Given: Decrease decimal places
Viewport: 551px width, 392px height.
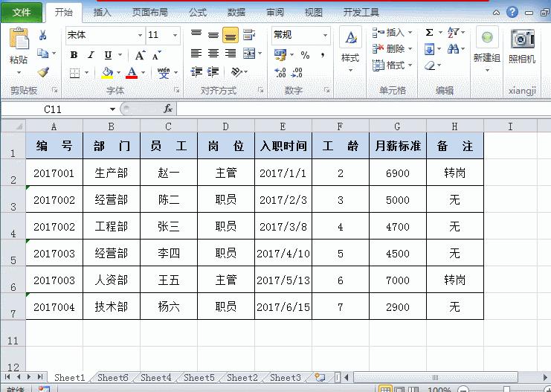Looking at the screenshot, I should 297,72.
